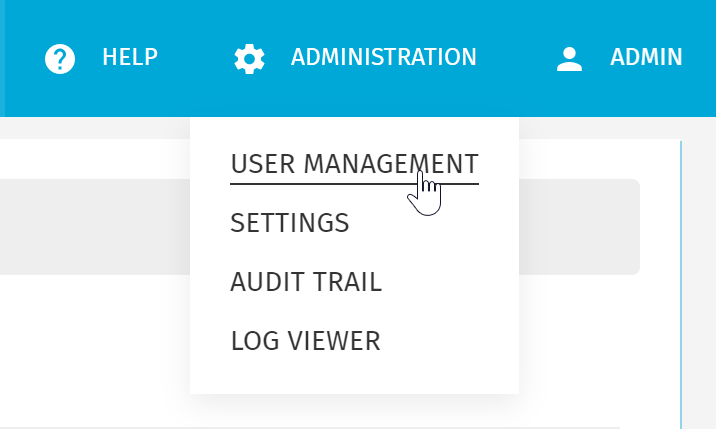Click blue header space between HELP and gear

click(x=195, y=58)
